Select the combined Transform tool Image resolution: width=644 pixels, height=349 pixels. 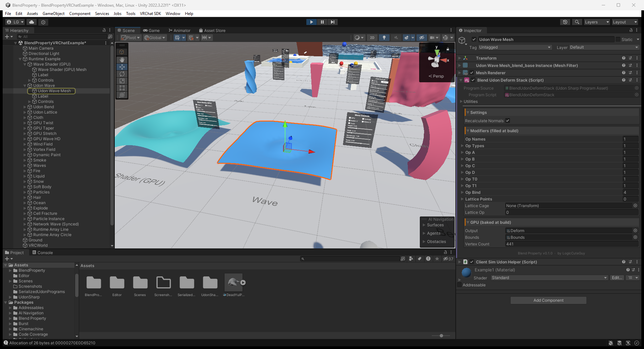tap(122, 95)
